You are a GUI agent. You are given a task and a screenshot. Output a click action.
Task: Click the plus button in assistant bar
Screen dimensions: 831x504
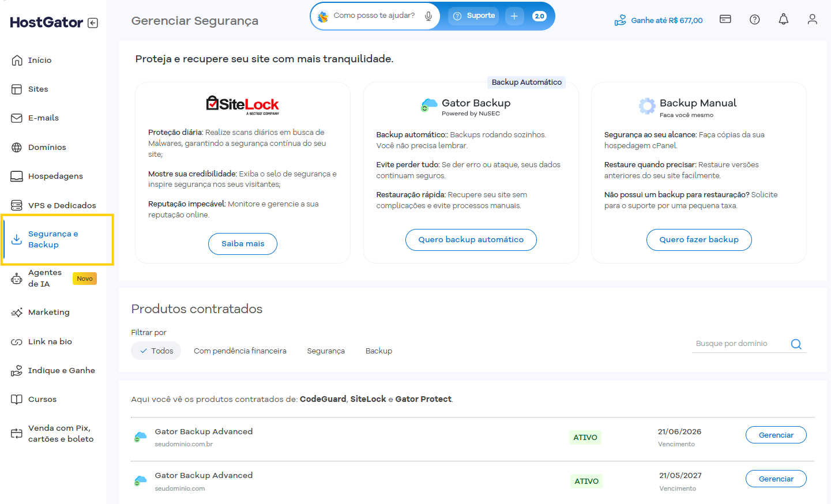(x=514, y=16)
